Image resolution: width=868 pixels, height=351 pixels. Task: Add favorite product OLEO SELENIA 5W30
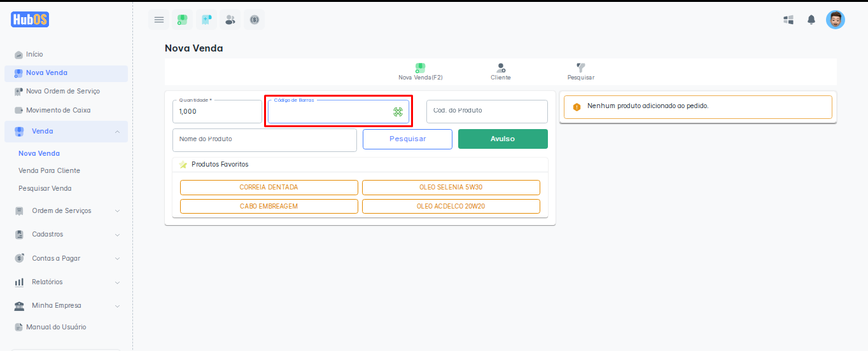(x=451, y=188)
